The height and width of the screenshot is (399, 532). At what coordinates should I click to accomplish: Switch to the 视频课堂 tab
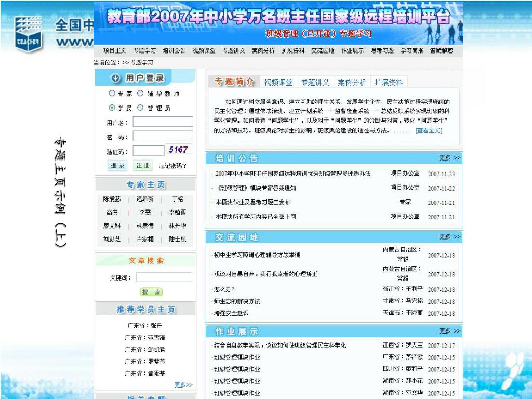278,83
